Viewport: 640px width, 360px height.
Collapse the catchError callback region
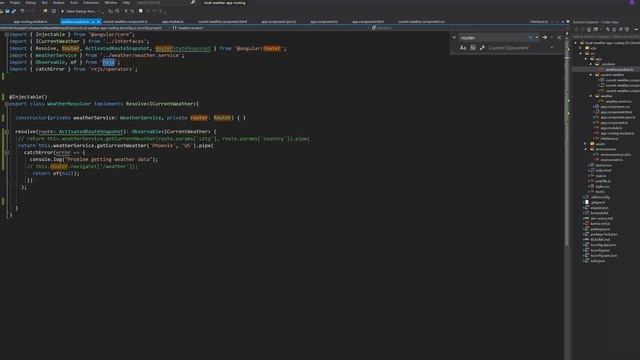point(7,153)
